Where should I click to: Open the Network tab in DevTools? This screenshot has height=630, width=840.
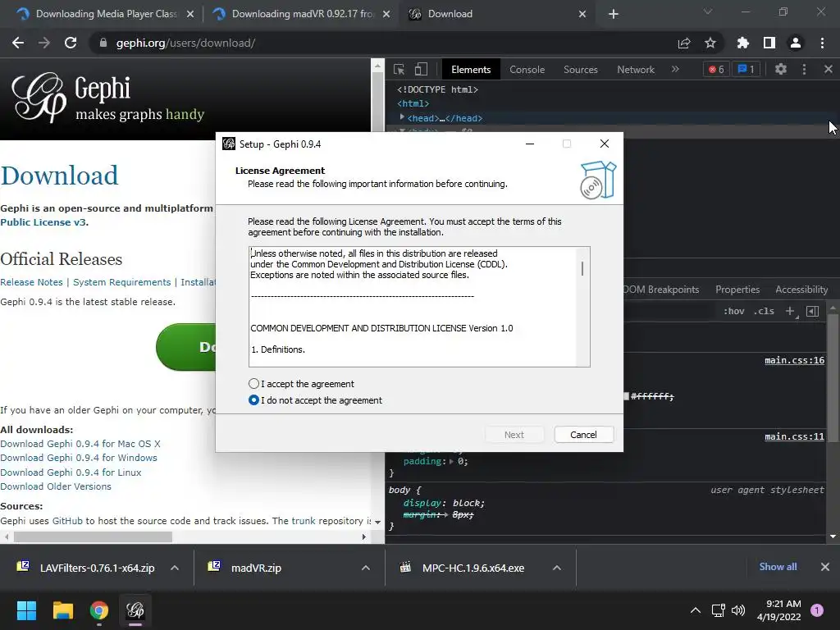[636, 70]
